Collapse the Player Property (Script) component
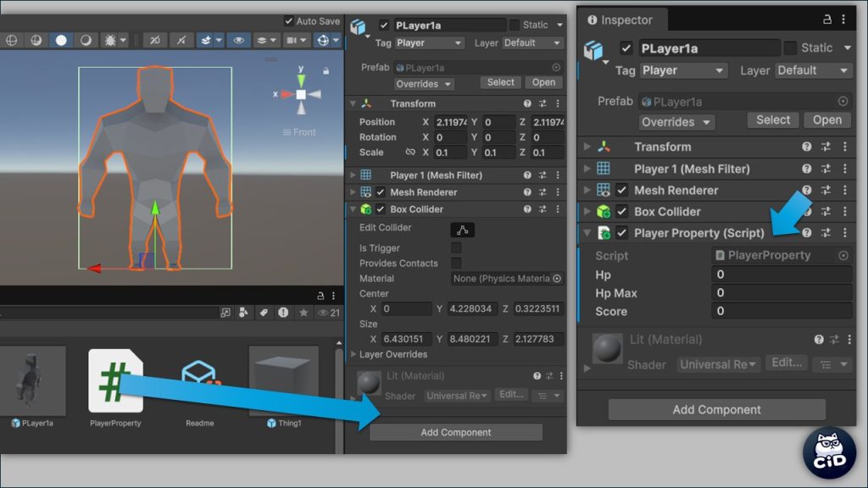 [x=587, y=233]
